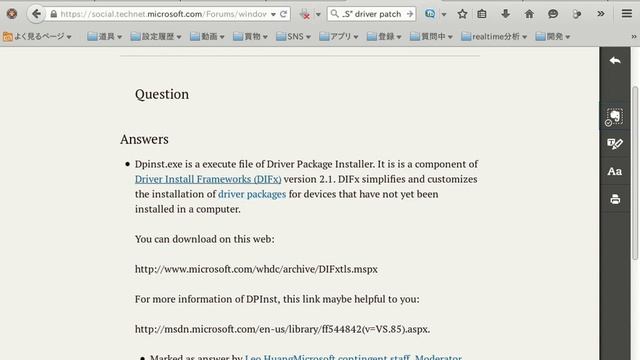Viewport: 640px width, 360px height.
Task: Open the 買物 bookmarks folder
Action: click(x=250, y=36)
